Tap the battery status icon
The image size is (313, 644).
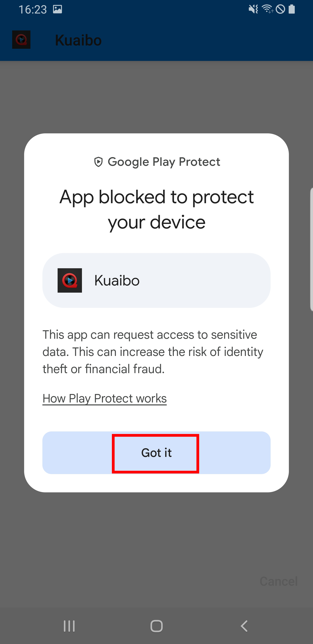291,10
